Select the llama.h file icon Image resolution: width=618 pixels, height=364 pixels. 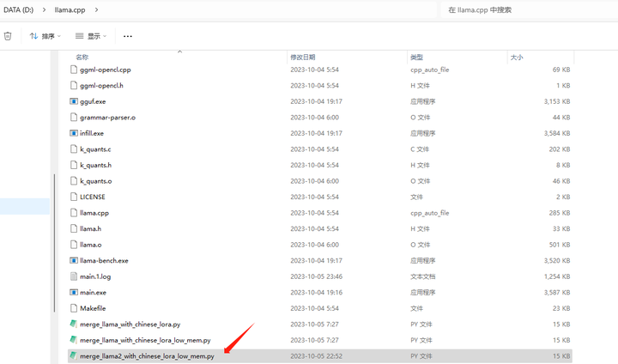click(x=74, y=228)
